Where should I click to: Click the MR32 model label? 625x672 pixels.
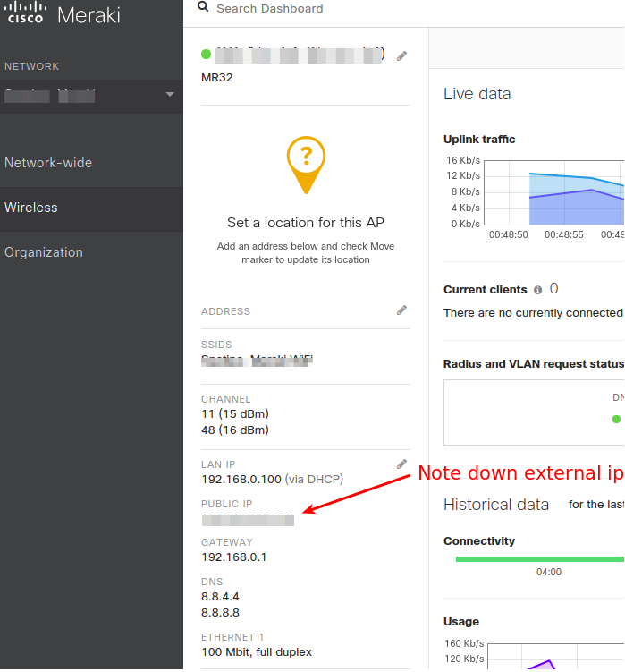[x=216, y=78]
